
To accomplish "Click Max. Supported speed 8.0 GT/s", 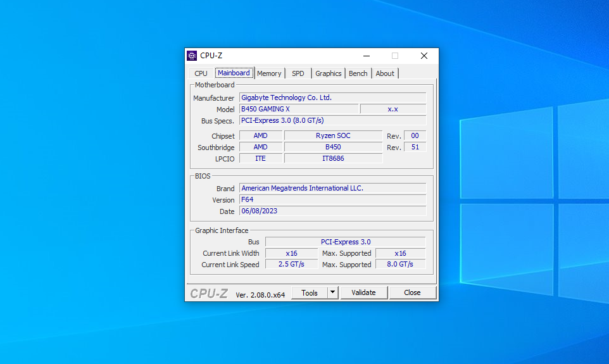I will tap(401, 264).
